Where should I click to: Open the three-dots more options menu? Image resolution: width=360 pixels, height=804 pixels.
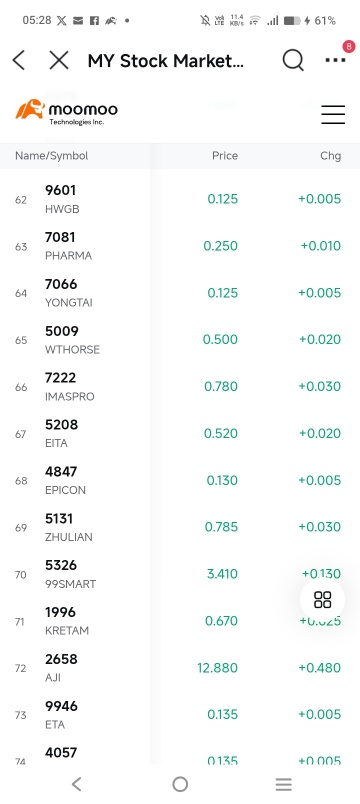click(x=335, y=61)
